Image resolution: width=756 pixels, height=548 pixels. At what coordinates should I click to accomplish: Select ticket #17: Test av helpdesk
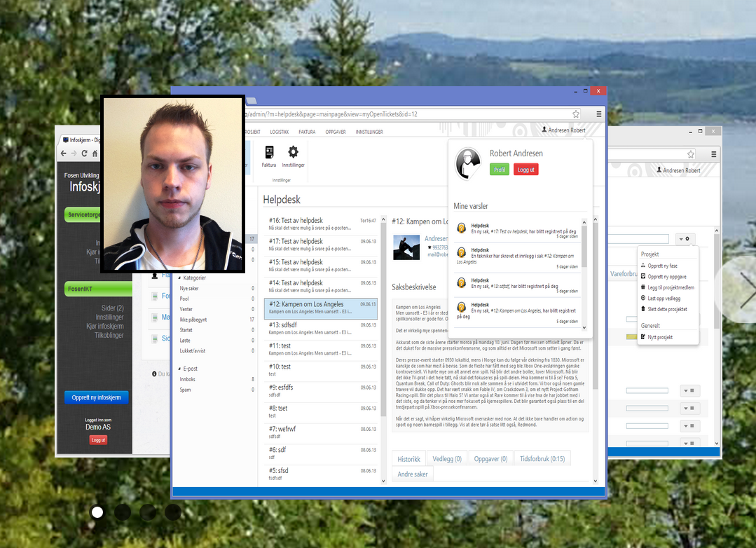321,245
